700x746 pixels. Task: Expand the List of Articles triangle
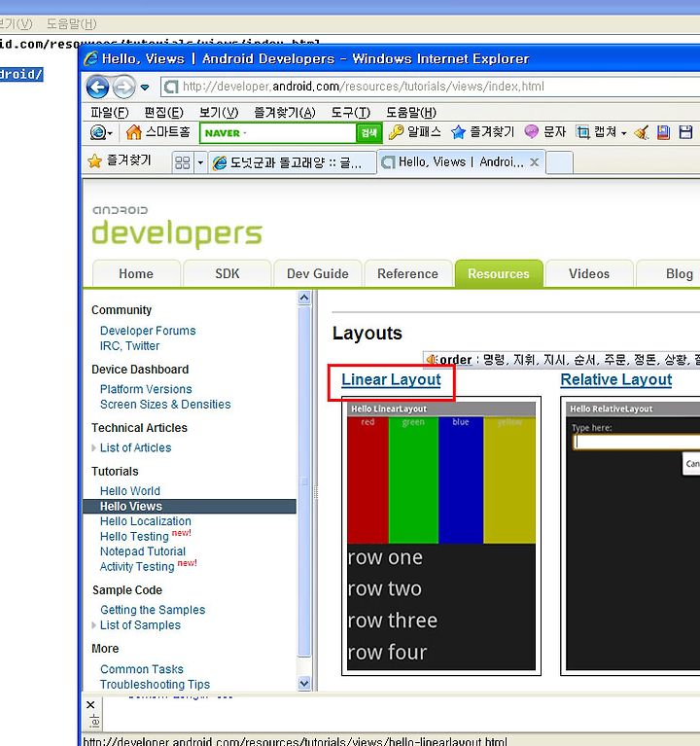[93, 447]
